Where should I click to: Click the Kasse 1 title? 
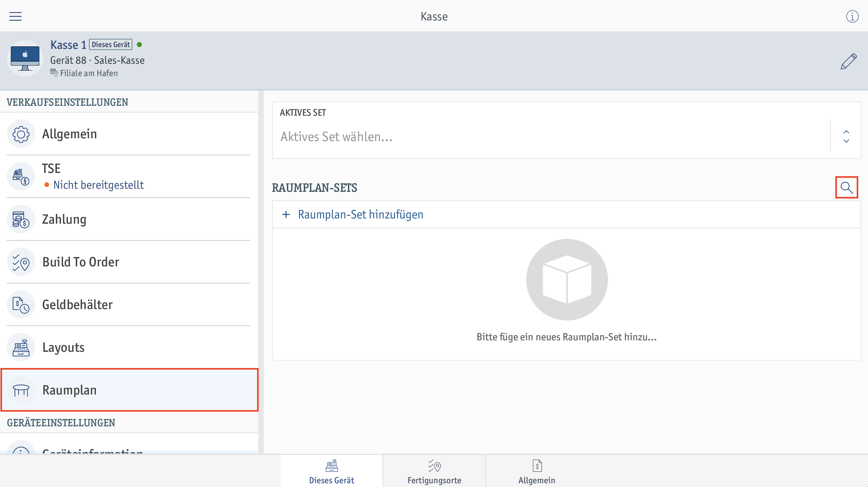[x=68, y=45]
